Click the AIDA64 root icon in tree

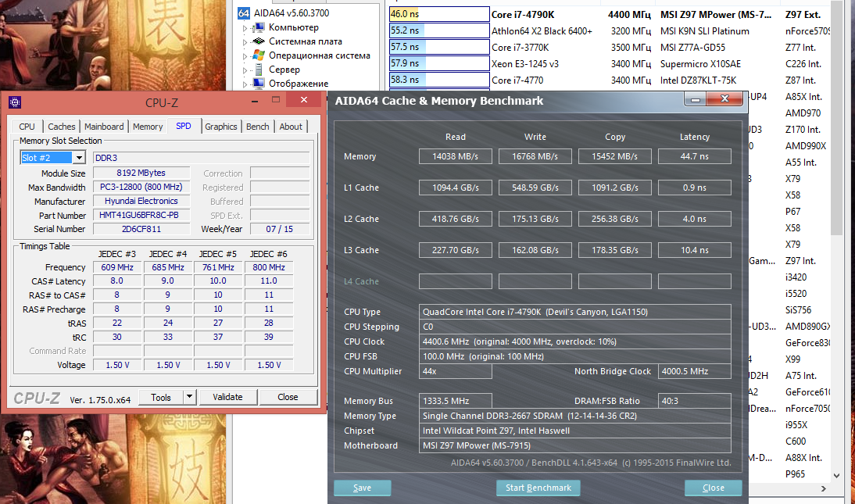click(x=244, y=13)
